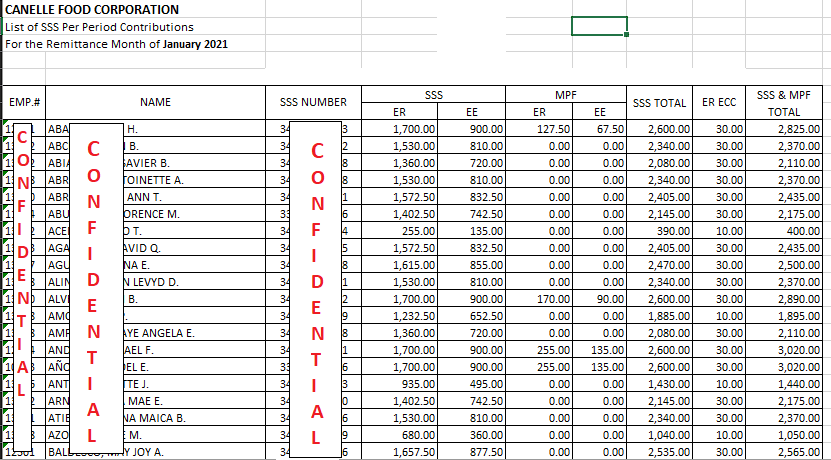Click the total cell showing 2,890.00
Screen dimensions: 831x460
[x=784, y=299]
